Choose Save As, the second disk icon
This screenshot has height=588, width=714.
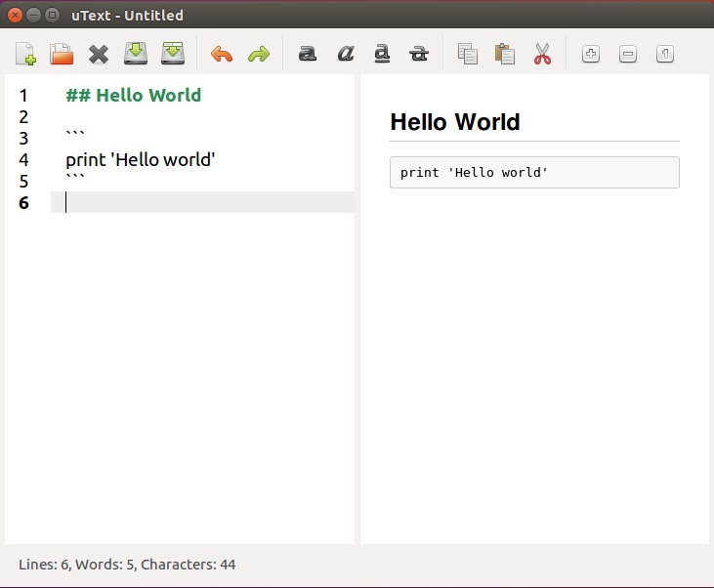[173, 54]
